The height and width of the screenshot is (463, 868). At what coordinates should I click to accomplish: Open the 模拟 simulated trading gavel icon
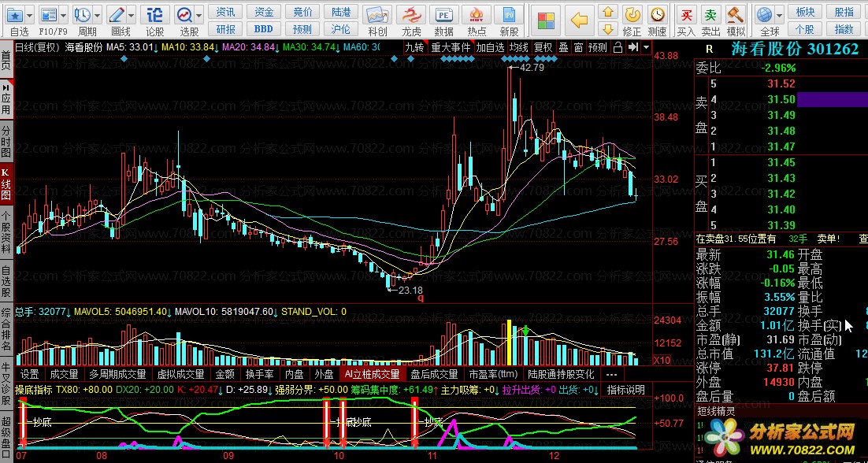[x=736, y=15]
